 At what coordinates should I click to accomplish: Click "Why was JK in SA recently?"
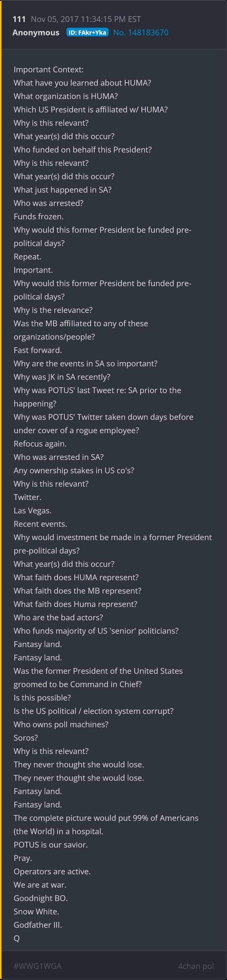click(62, 377)
